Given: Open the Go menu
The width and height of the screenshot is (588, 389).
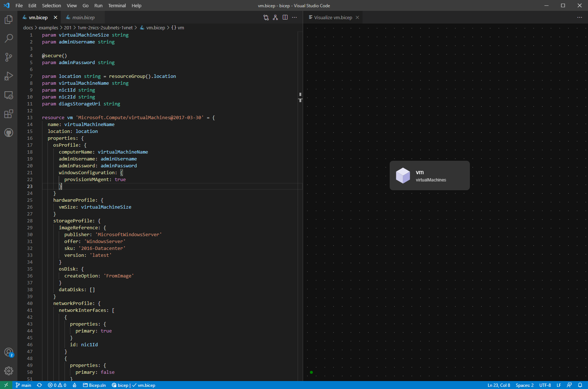Looking at the screenshot, I should click(x=86, y=5).
